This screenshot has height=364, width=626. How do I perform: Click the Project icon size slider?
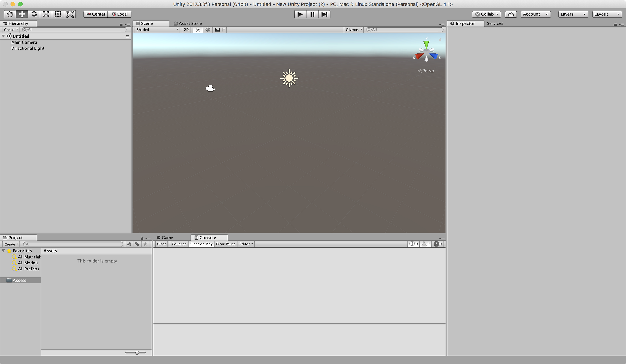click(x=137, y=353)
